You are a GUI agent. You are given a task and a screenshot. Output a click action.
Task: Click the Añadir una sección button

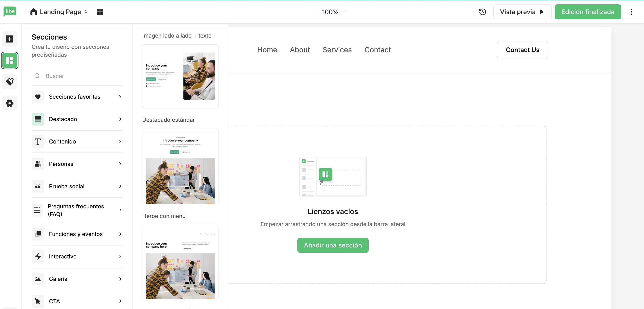333,245
